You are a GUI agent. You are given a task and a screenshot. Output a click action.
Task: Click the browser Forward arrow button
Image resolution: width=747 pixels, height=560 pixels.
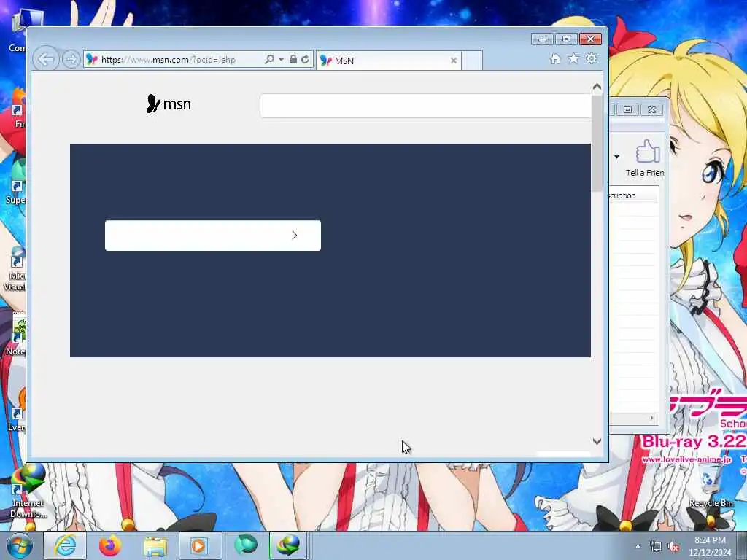tap(71, 60)
